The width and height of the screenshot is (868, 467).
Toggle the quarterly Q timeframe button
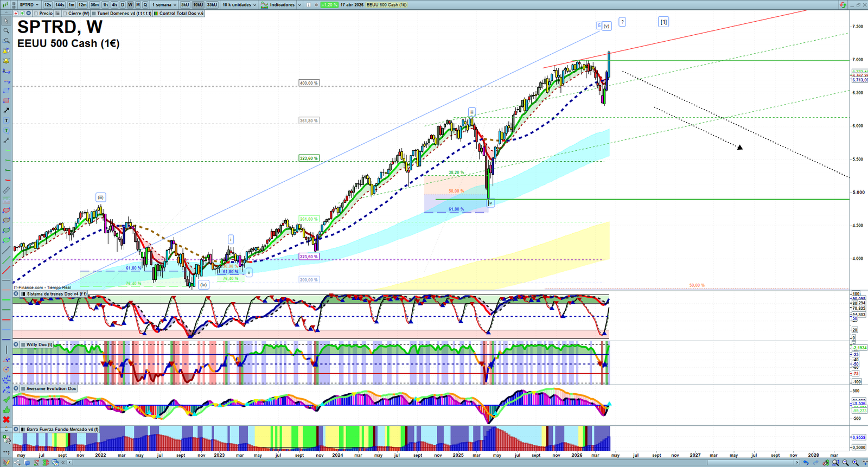click(145, 5)
